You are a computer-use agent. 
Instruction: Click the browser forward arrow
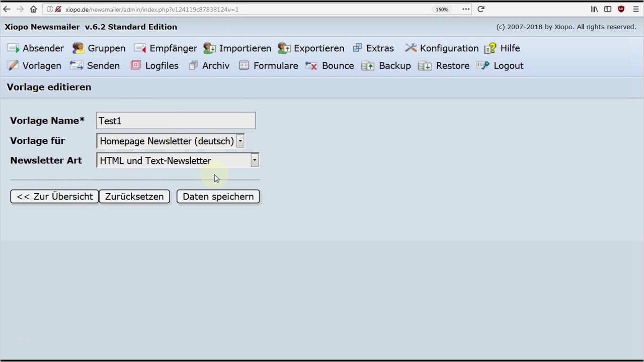point(20,9)
